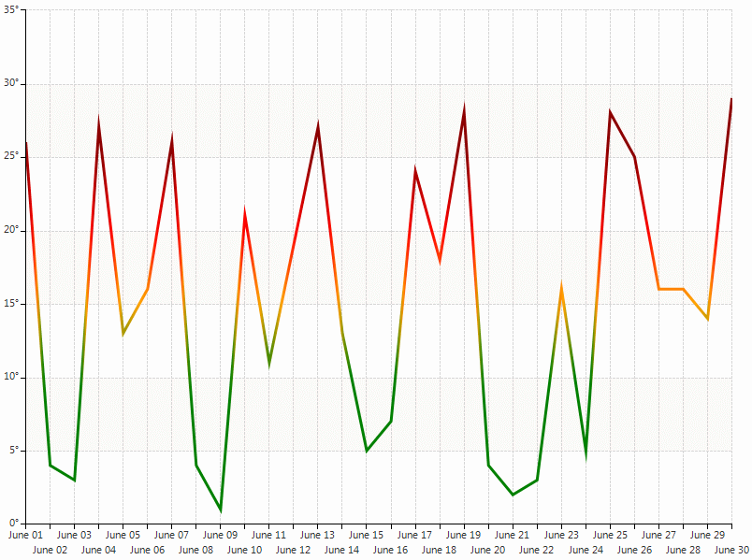Click the "June 26" x-axis label
752x560 pixels.
634,550
